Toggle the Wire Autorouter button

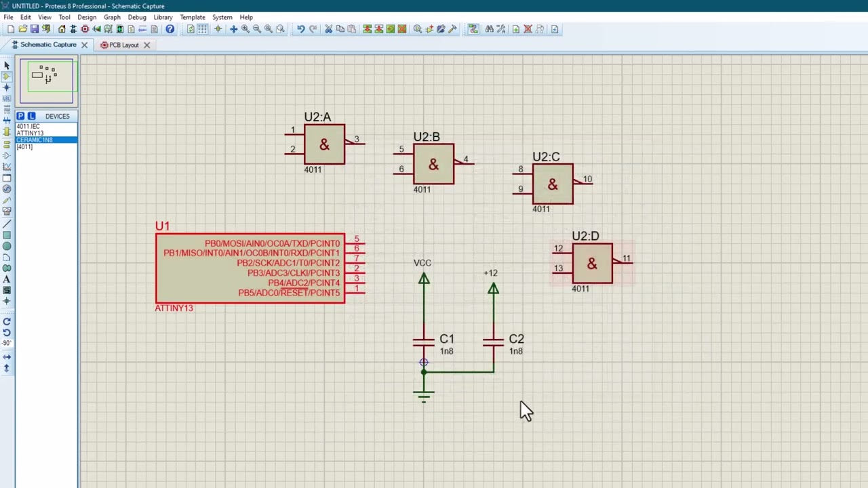(473, 29)
